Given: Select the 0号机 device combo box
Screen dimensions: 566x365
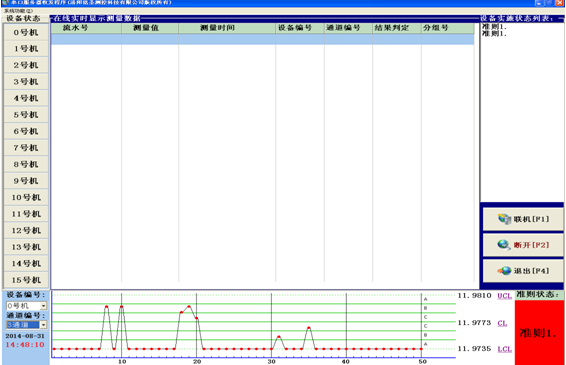Looking at the screenshot, I should (26, 306).
